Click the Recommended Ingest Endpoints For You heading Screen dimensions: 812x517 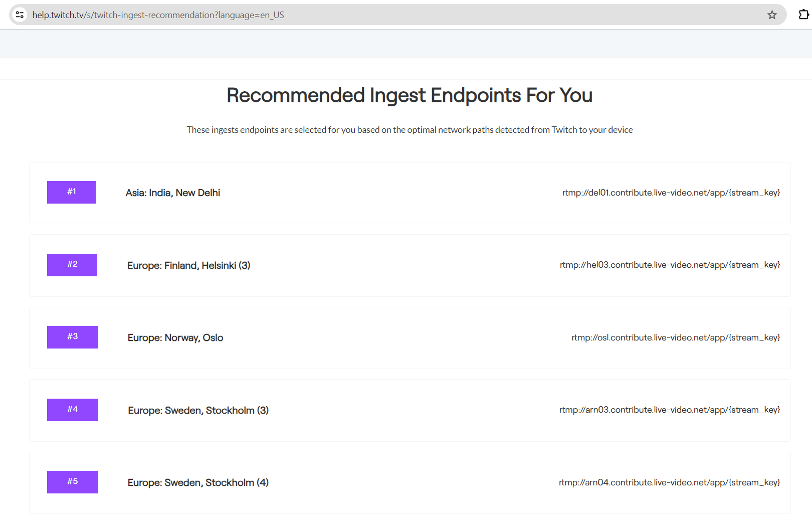click(x=410, y=95)
